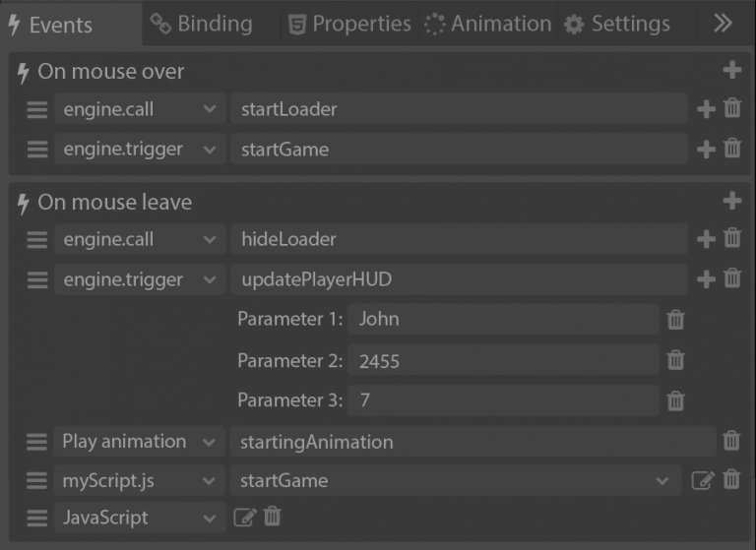Delete Parameter 1 John value

point(675,319)
